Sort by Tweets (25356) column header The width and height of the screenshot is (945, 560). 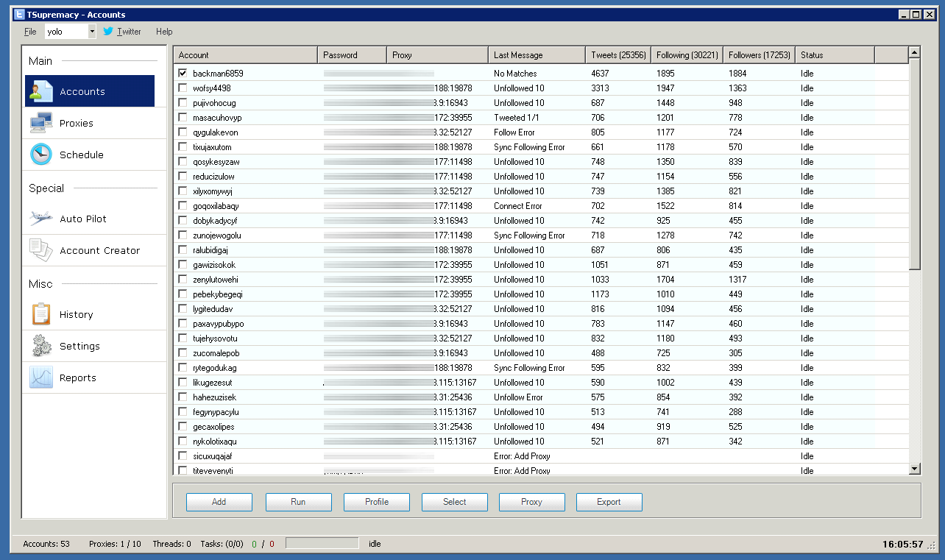[x=618, y=55]
